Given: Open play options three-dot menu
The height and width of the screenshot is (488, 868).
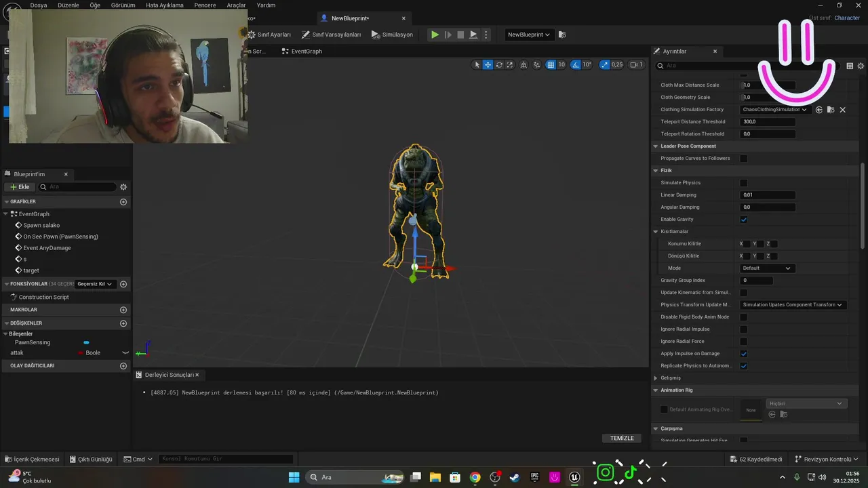Looking at the screenshot, I should 486,35.
